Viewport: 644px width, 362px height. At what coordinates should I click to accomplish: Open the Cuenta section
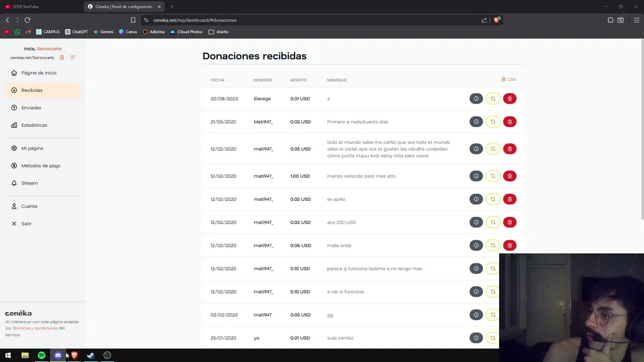point(43,206)
